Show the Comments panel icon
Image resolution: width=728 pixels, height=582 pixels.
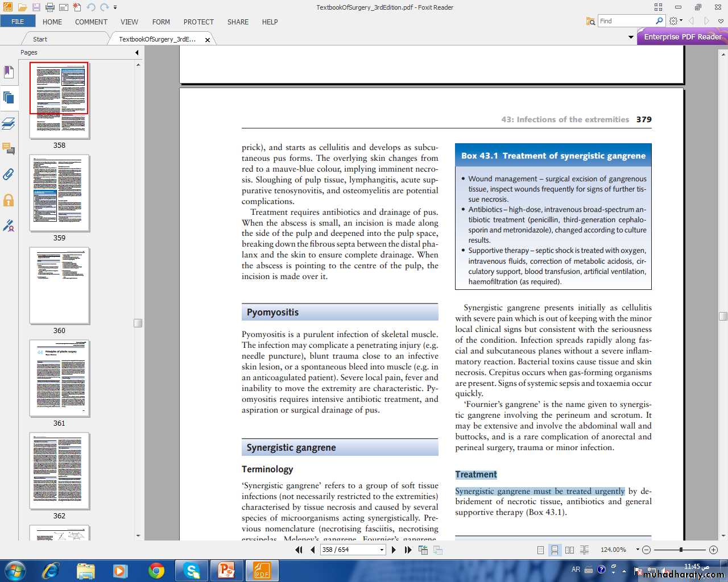tap(9, 149)
